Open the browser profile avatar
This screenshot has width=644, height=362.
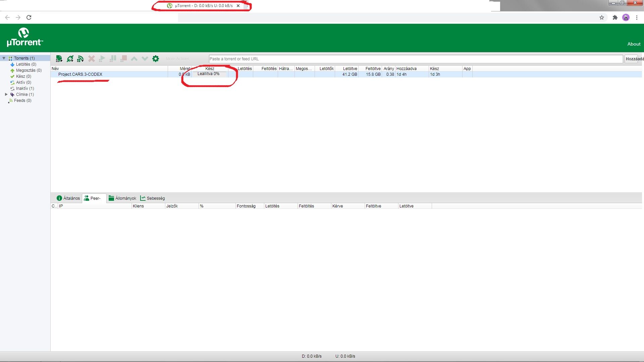tap(626, 17)
